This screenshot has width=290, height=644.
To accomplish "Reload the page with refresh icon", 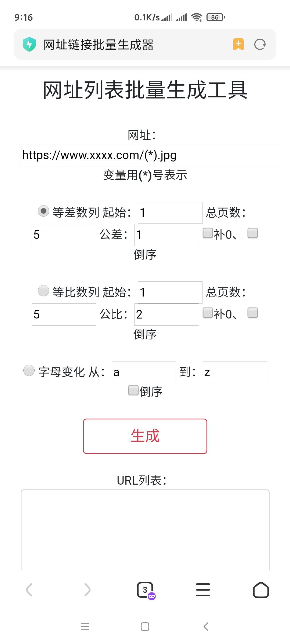I will [260, 44].
